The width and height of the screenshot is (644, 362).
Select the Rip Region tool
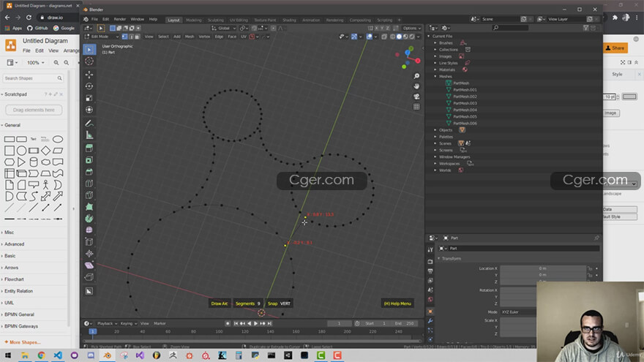[89, 277]
